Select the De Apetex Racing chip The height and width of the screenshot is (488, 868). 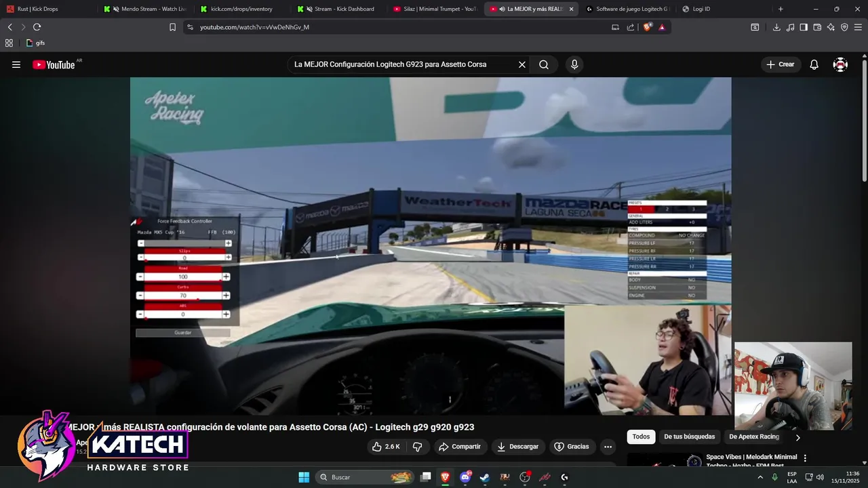[754, 436]
